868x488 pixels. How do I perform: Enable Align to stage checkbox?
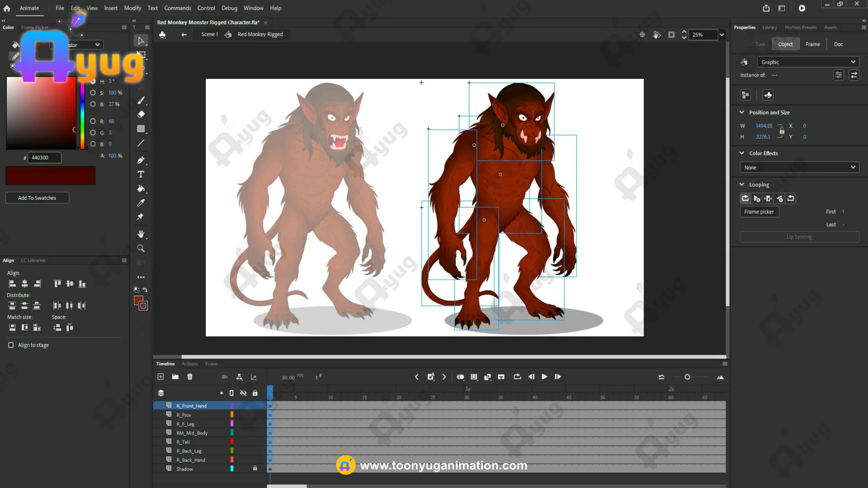[11, 345]
